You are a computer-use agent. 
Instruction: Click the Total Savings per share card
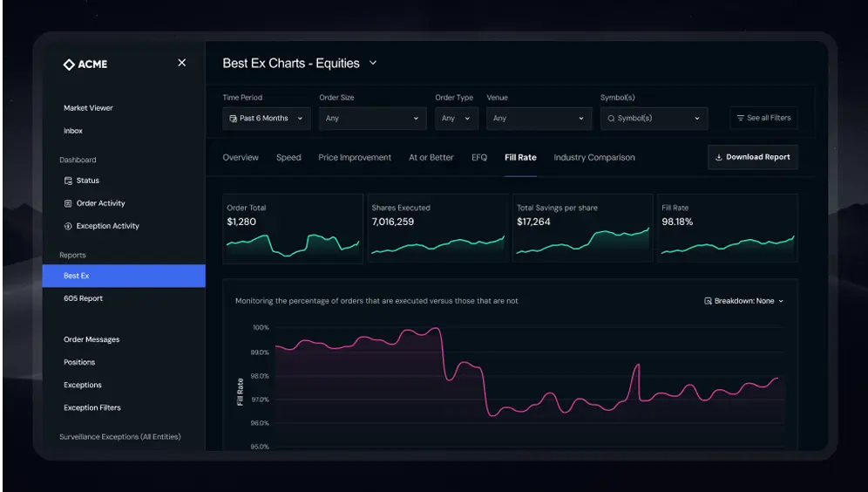coord(582,229)
